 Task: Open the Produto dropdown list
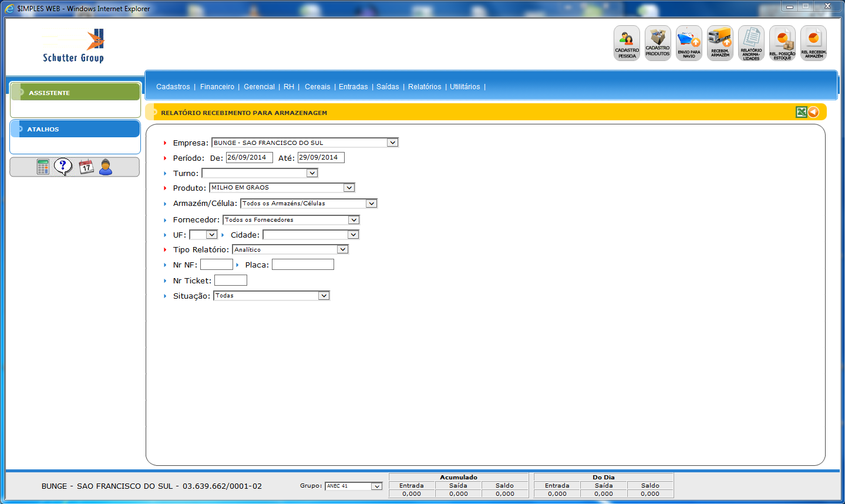(x=349, y=188)
